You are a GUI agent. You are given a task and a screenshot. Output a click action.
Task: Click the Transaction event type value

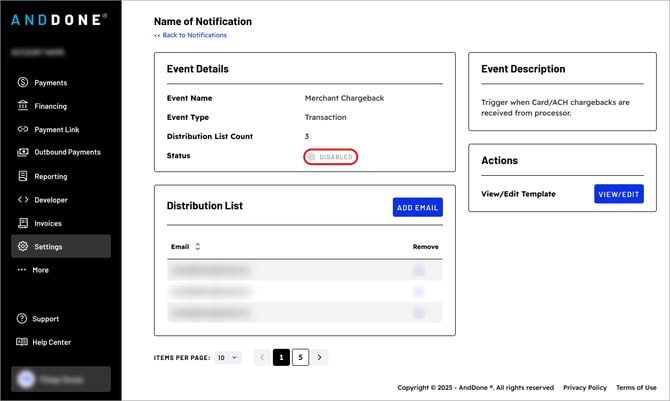tap(326, 117)
